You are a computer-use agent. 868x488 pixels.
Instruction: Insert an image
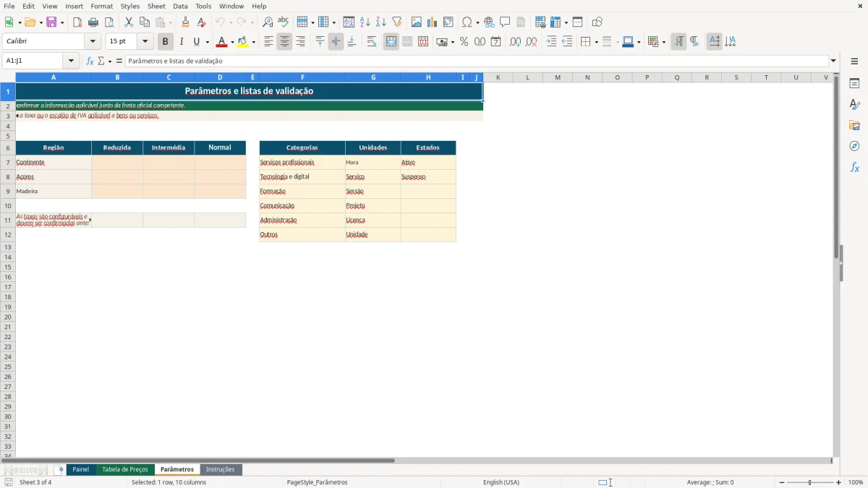[416, 22]
